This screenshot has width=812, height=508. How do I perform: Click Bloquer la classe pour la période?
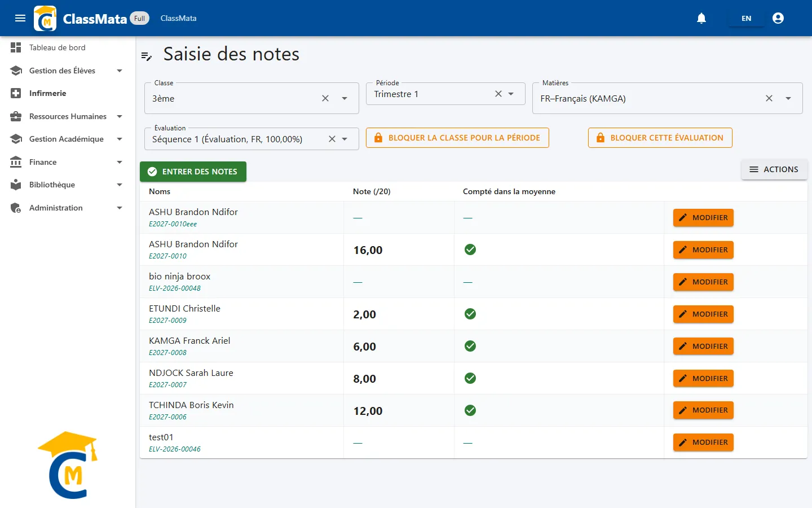point(457,138)
